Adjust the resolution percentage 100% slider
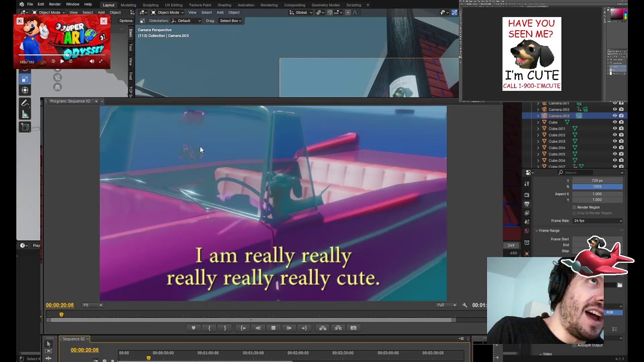 click(x=597, y=187)
